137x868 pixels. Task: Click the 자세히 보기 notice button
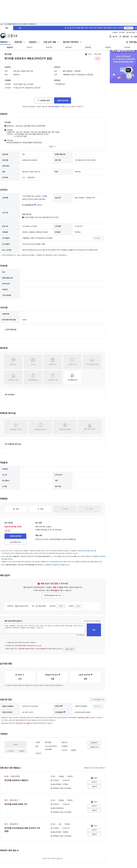point(129,28)
